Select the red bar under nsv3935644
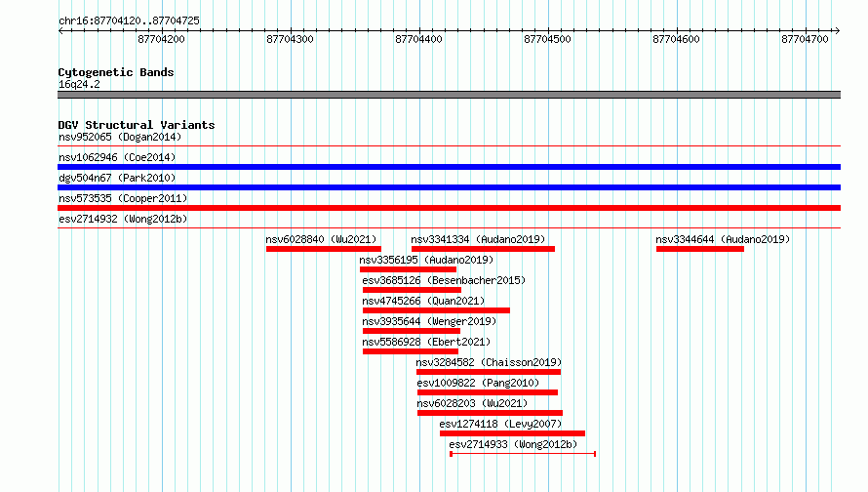The height and width of the screenshot is (492, 868). [412, 331]
